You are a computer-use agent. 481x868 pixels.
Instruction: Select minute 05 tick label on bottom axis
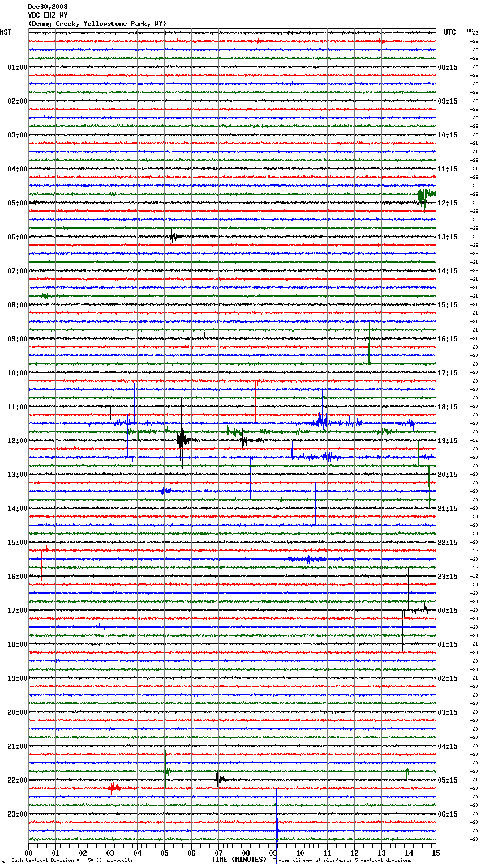tap(164, 853)
